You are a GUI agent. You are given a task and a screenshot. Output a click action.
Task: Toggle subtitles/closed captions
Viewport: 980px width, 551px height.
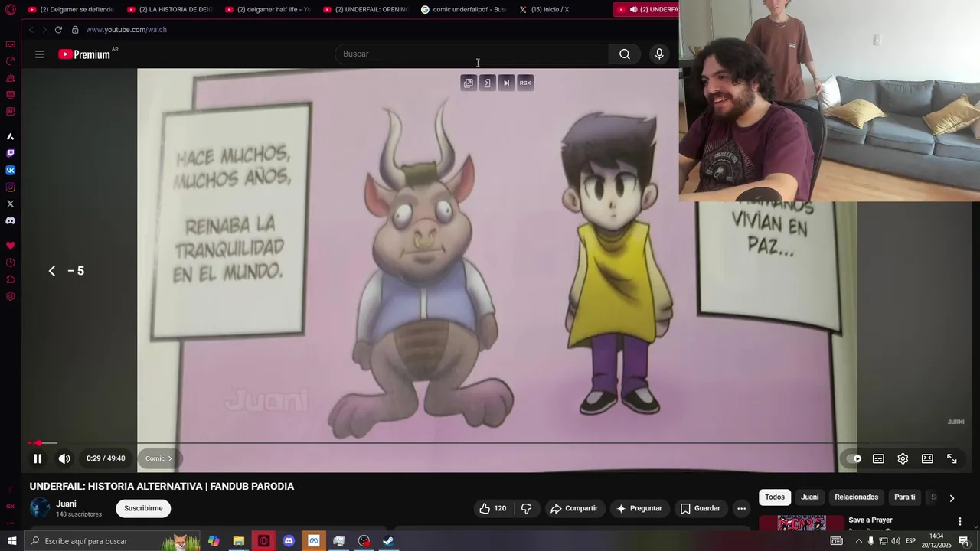point(878,458)
